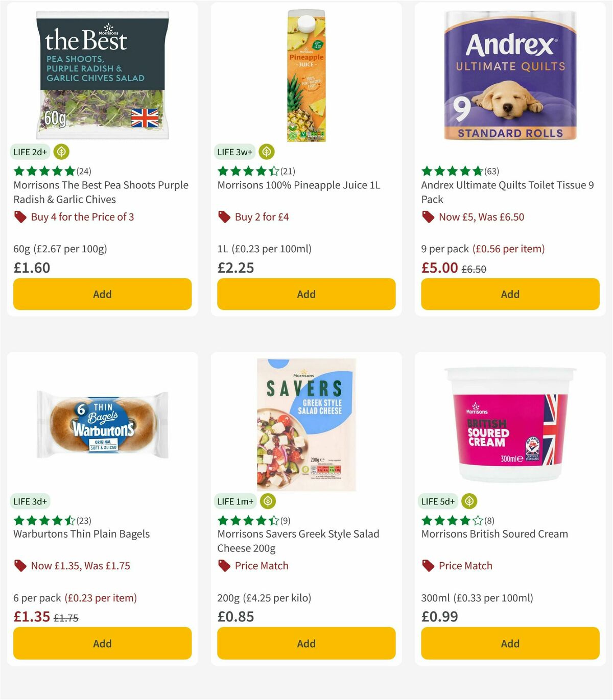This screenshot has width=613, height=700.
Task: Click the Andrex product thumbnail
Action: (x=510, y=76)
